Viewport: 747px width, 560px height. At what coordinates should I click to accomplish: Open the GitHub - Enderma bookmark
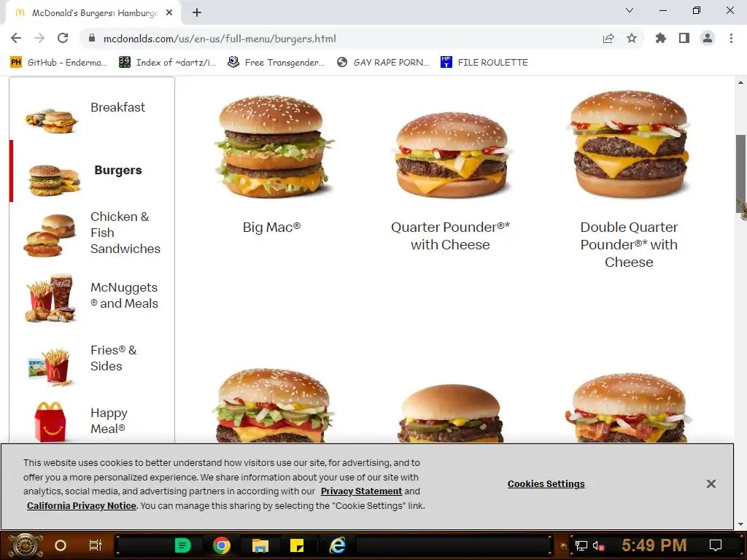point(58,63)
